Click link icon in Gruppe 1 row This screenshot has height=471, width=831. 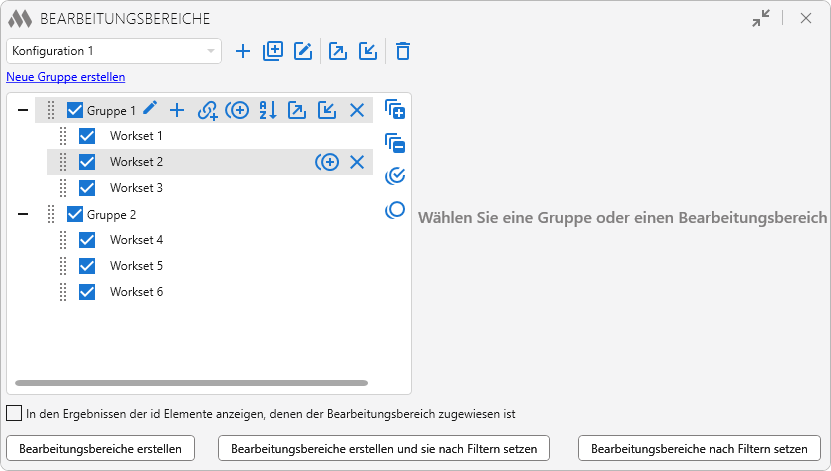(207, 110)
